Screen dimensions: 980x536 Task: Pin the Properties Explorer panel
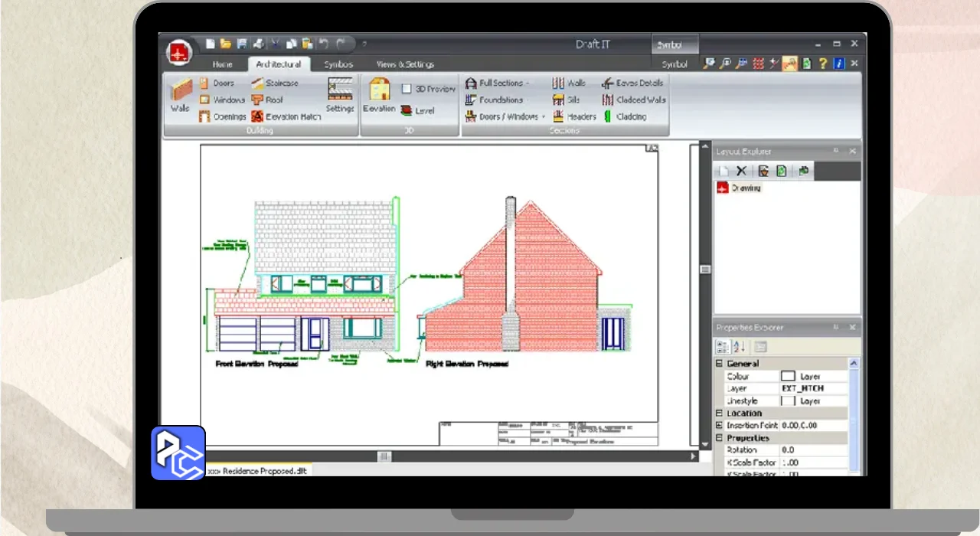(836, 327)
